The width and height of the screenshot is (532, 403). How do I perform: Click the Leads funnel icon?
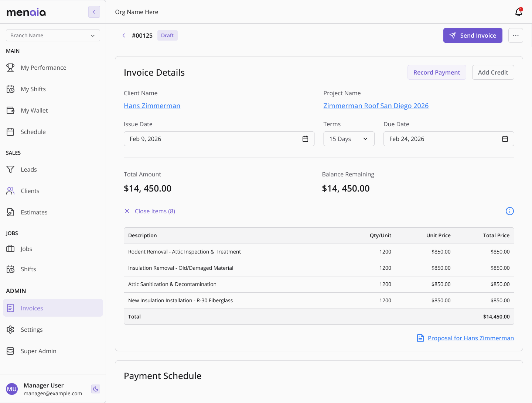point(10,169)
